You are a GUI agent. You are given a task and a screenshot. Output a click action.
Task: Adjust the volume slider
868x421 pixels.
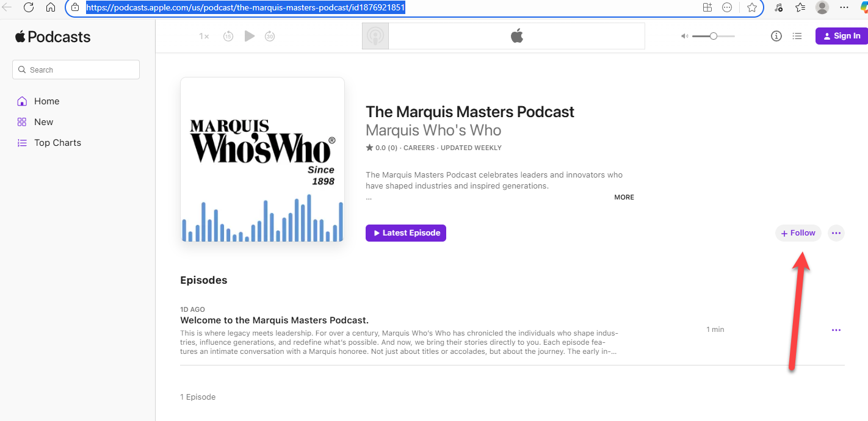[713, 36]
